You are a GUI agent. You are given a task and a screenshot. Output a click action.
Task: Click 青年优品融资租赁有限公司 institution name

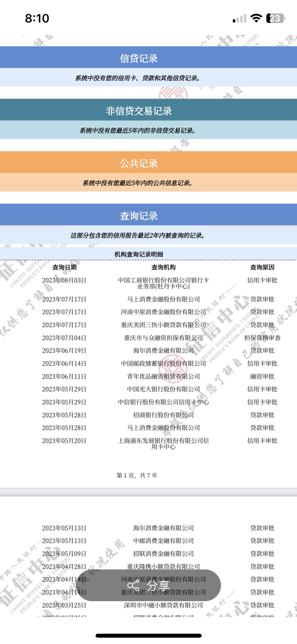click(163, 376)
